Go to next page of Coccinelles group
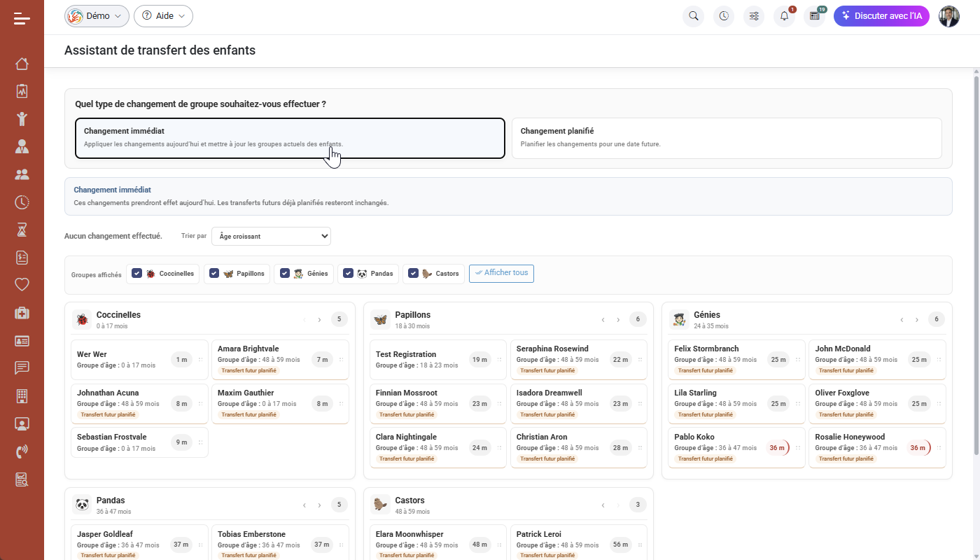Screen dimensions: 980x560 (320, 320)
